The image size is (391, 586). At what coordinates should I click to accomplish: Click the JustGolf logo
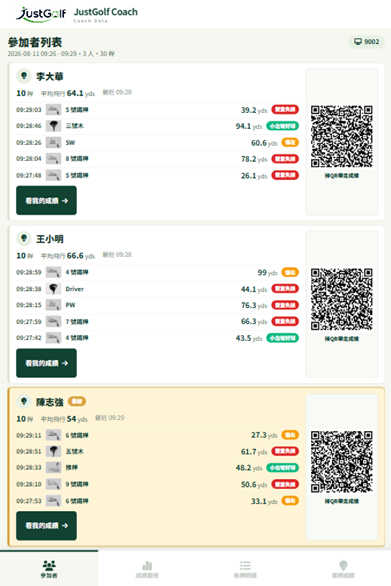coord(41,14)
